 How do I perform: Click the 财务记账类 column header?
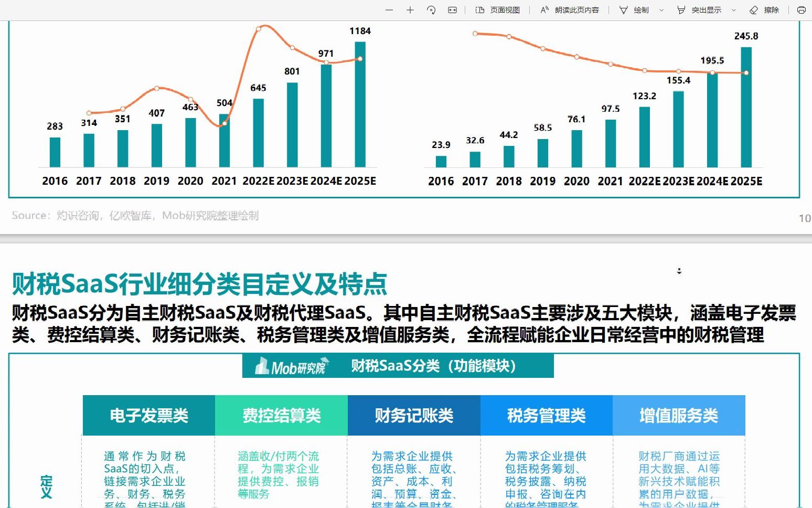(x=414, y=416)
